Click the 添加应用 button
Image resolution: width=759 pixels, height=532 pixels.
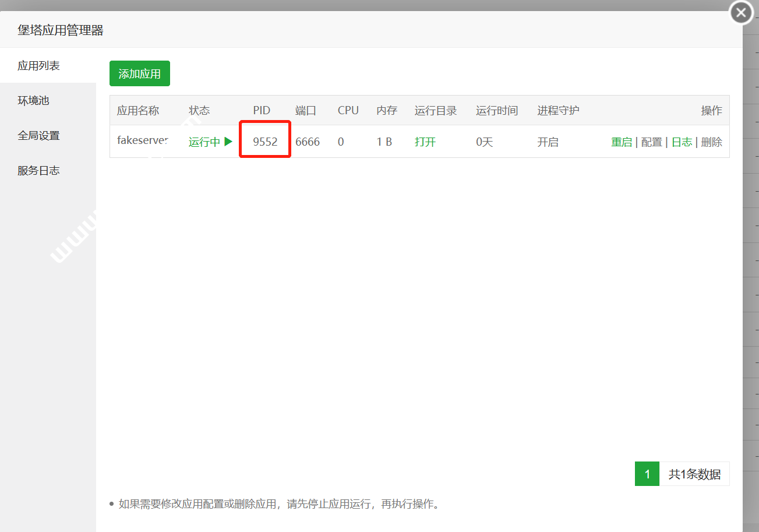pyautogui.click(x=139, y=74)
